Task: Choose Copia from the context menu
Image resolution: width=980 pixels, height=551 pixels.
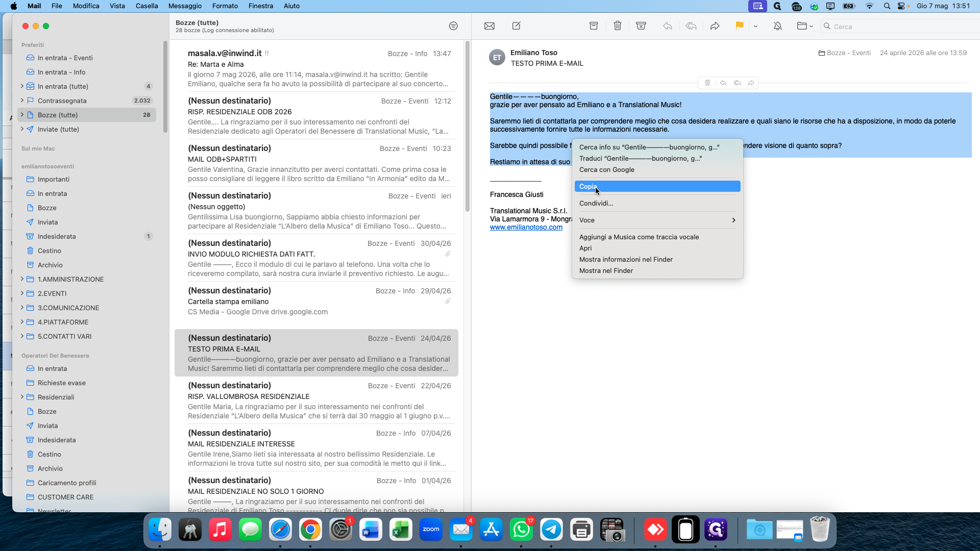Action: (x=657, y=186)
